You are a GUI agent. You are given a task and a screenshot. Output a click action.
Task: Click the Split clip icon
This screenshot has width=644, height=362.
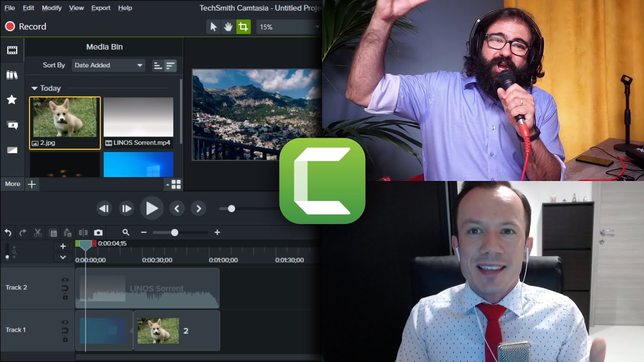[x=83, y=232]
